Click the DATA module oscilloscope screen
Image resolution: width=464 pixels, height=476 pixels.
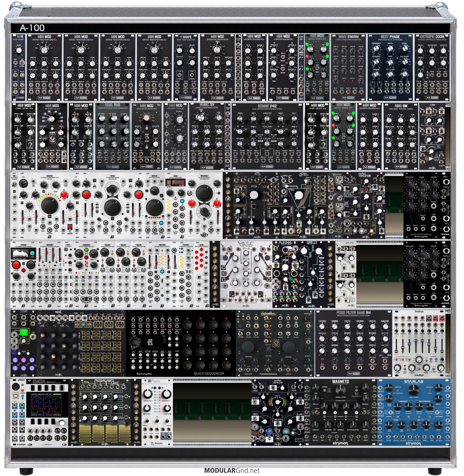click(x=47, y=405)
